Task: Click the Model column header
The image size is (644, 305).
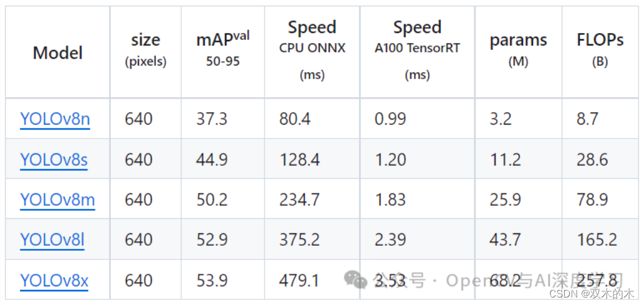Action: click(x=58, y=53)
